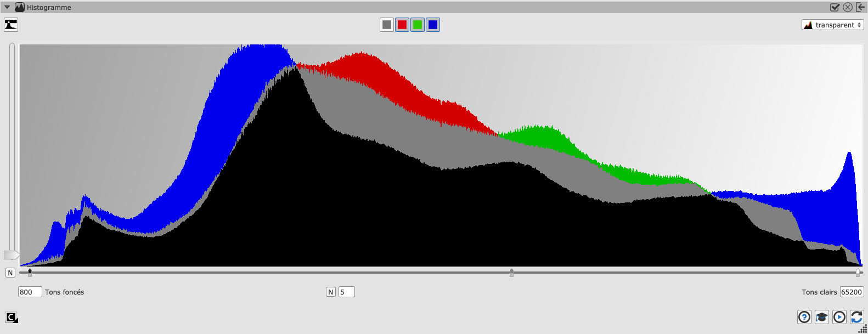
Task: Toggle the red channel display
Action: coord(402,25)
